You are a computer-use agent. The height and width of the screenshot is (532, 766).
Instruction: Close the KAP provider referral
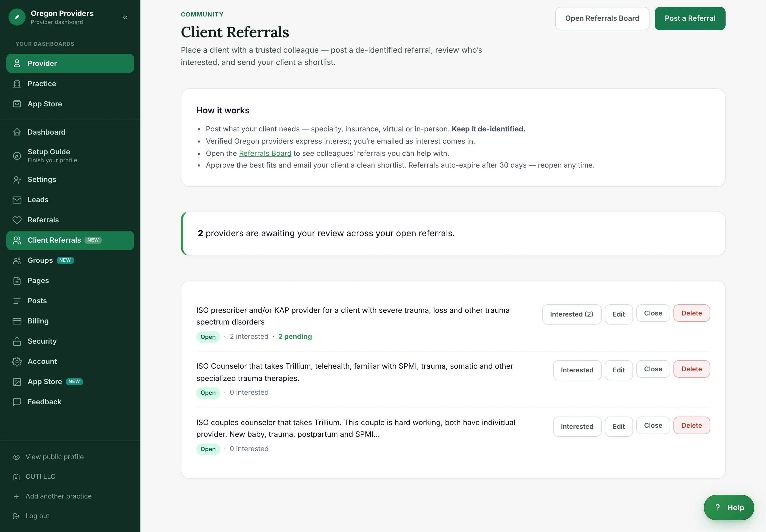click(653, 313)
